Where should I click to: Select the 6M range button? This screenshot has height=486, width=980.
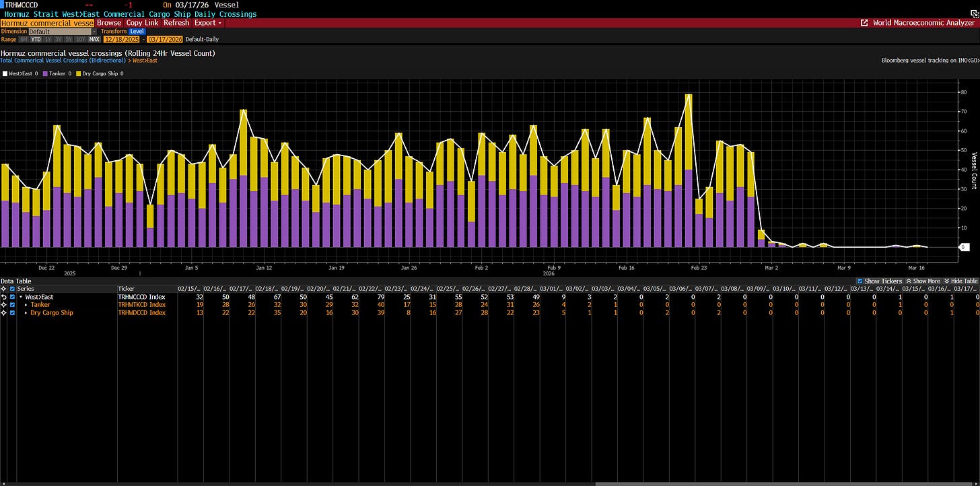tap(24, 40)
